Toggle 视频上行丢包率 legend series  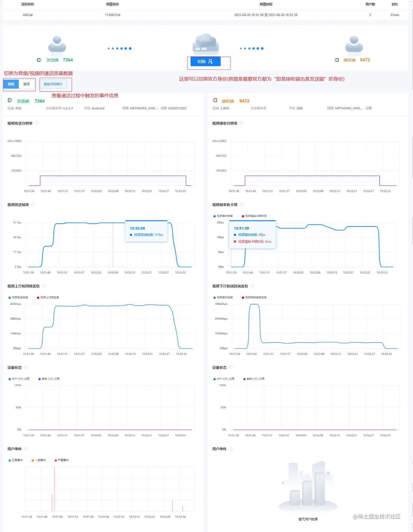click(48, 297)
